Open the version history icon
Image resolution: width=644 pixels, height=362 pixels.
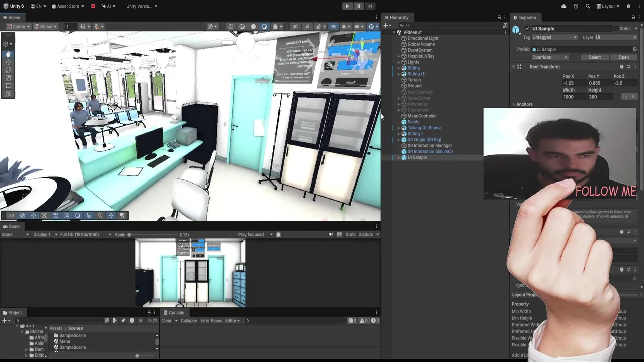tap(576, 6)
